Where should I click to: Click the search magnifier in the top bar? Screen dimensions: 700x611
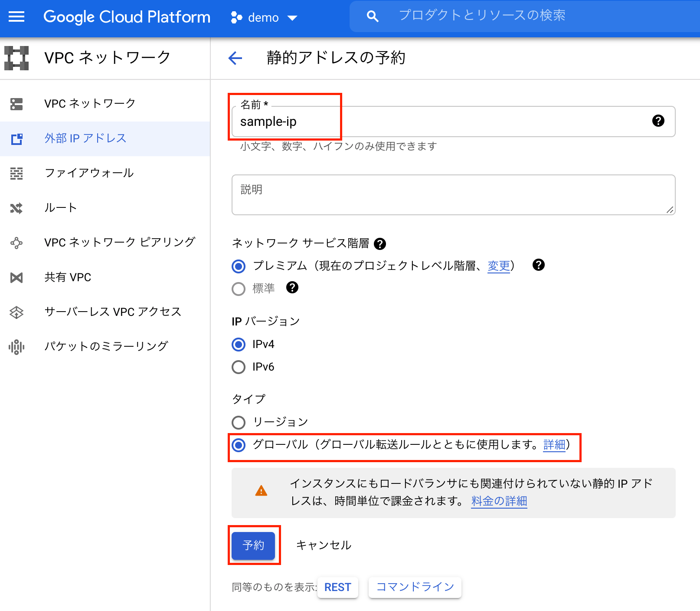click(372, 16)
